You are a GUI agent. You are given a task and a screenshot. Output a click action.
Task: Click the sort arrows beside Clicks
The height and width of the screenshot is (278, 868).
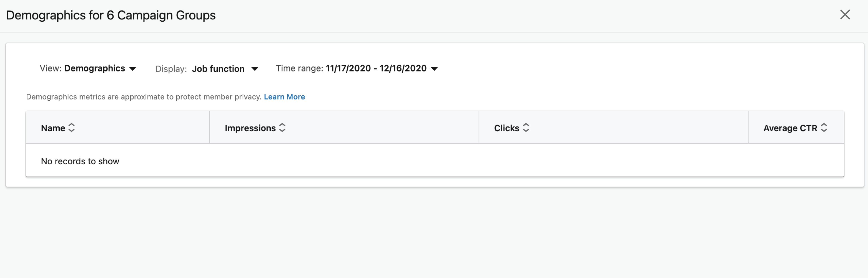pos(526,128)
